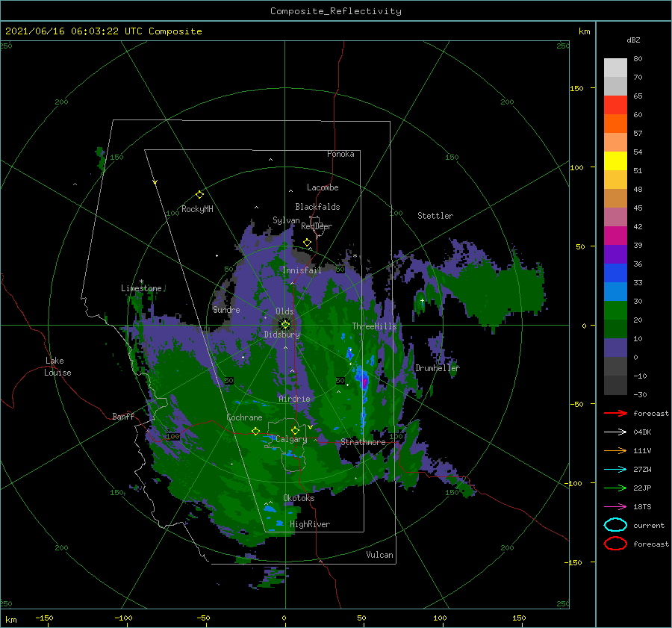Click the Blackfalds town label
This screenshot has width=672, height=628.
317,207
